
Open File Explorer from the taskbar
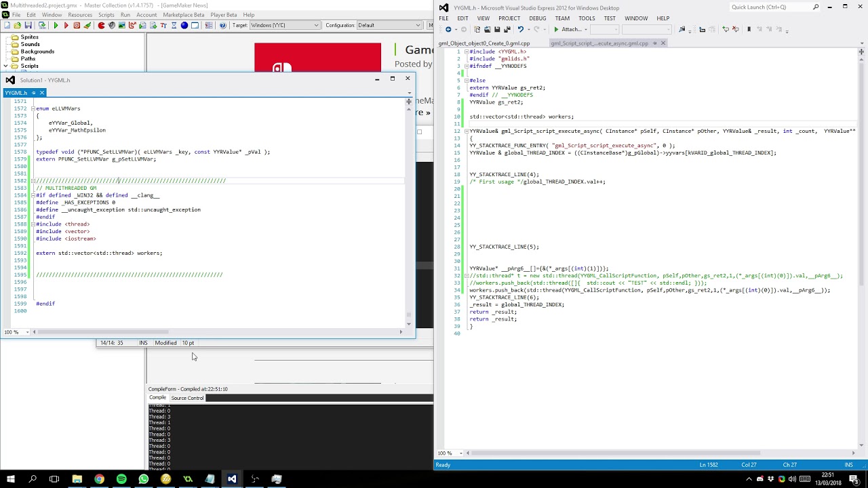click(x=77, y=479)
